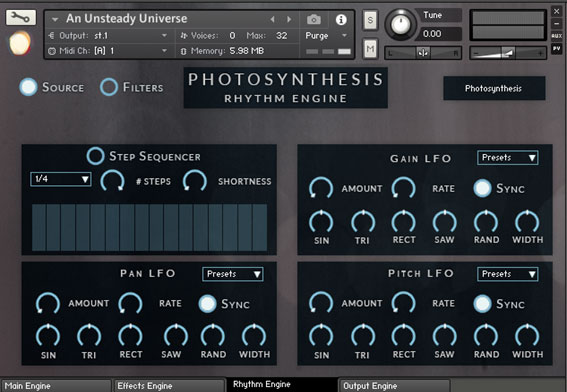Click the # Steps knob
The width and height of the screenshot is (567, 392).
pos(112,180)
